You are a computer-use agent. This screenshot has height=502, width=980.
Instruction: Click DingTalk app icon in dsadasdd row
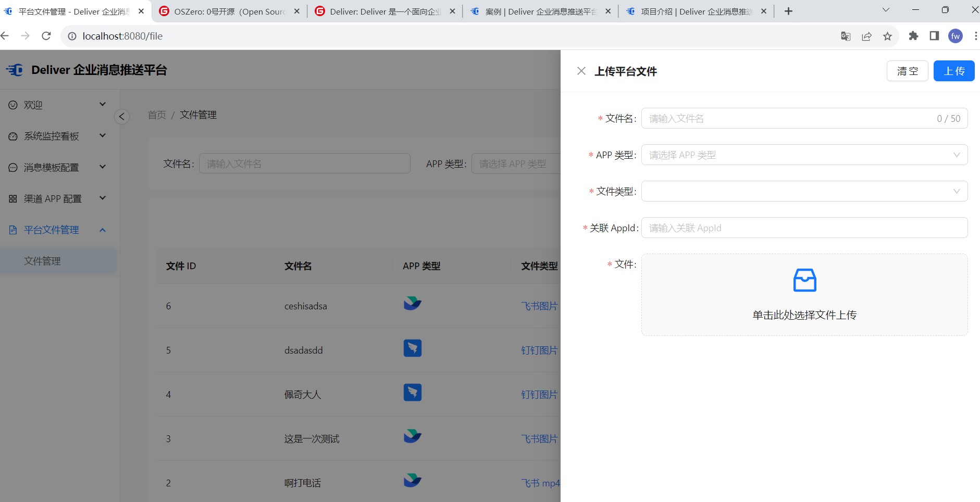point(413,348)
